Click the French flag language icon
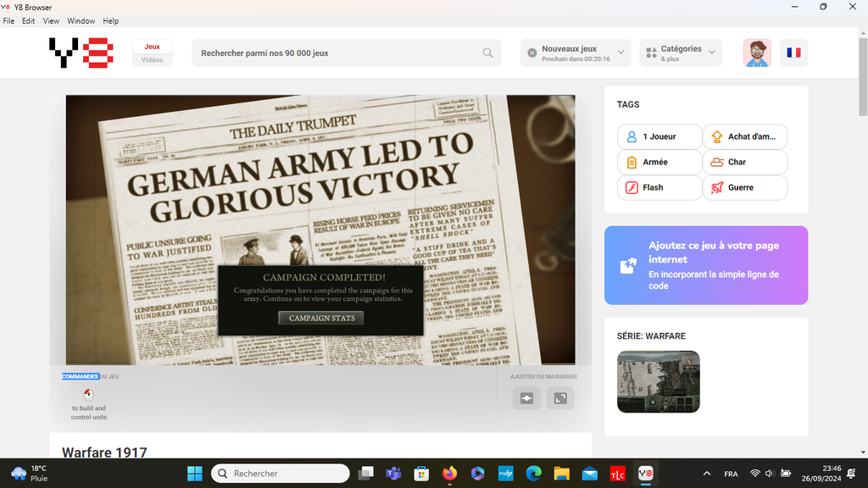Image resolution: width=868 pixels, height=488 pixels. (793, 53)
